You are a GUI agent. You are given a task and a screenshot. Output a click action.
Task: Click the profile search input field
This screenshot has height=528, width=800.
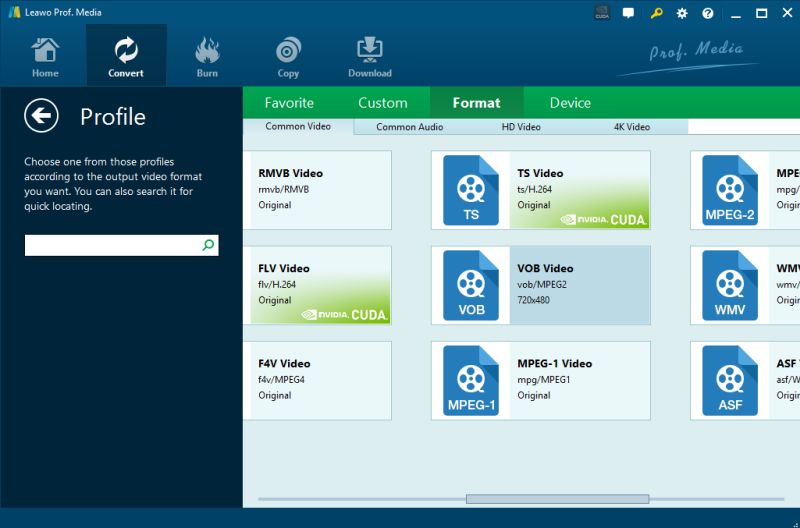click(x=112, y=245)
